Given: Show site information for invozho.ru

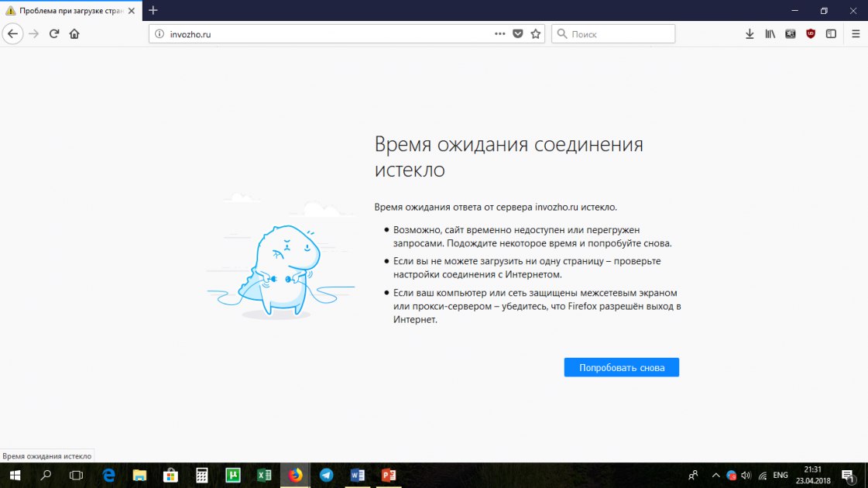Looking at the screenshot, I should pos(160,34).
